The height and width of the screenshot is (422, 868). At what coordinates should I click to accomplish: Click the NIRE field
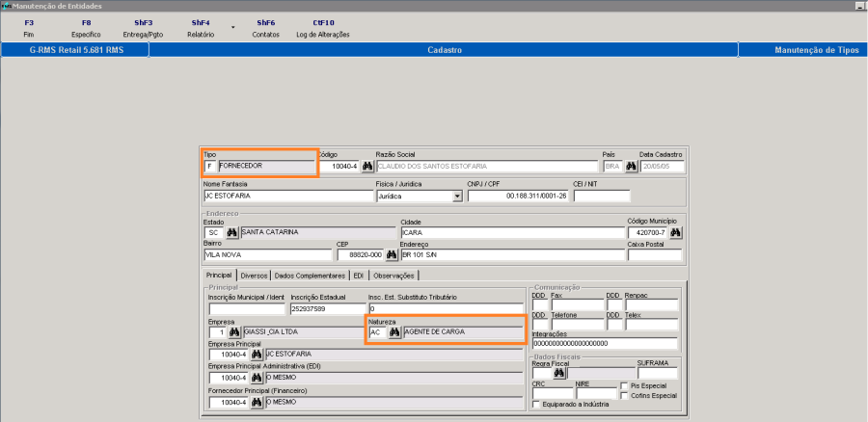pyautogui.click(x=596, y=393)
